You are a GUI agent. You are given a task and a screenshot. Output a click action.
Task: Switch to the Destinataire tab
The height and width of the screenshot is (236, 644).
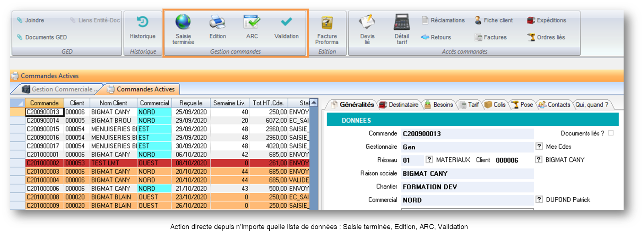pyautogui.click(x=399, y=105)
